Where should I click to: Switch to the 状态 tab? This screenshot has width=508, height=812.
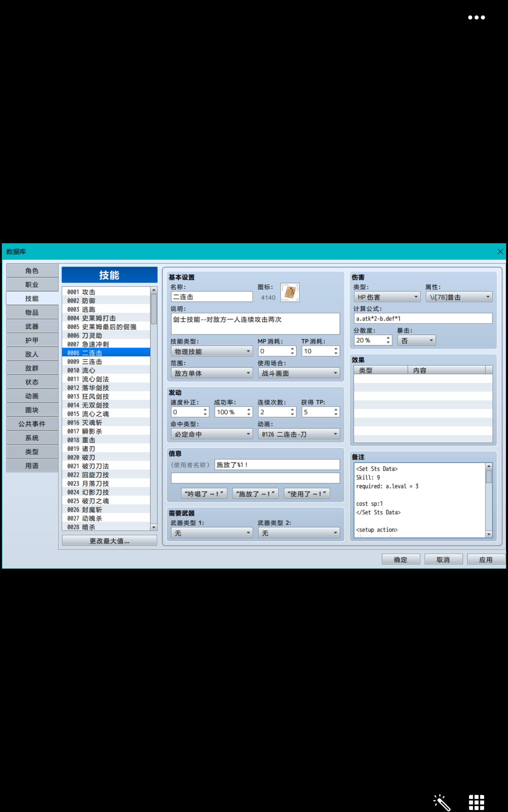(x=32, y=382)
